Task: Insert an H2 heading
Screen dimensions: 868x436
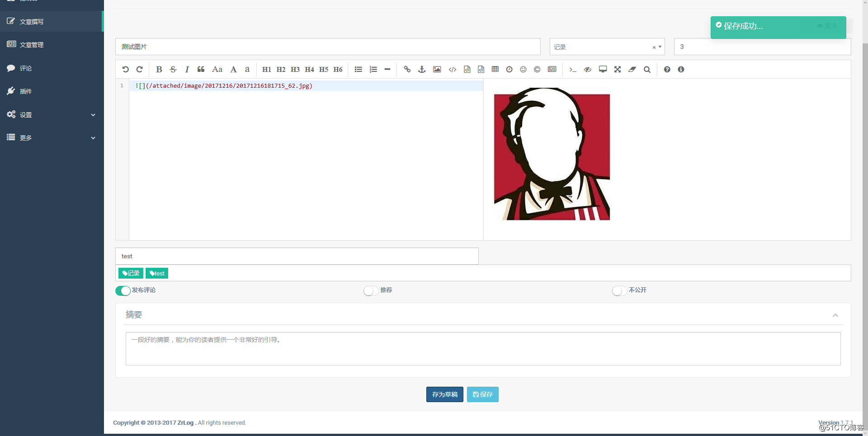Action: click(281, 69)
